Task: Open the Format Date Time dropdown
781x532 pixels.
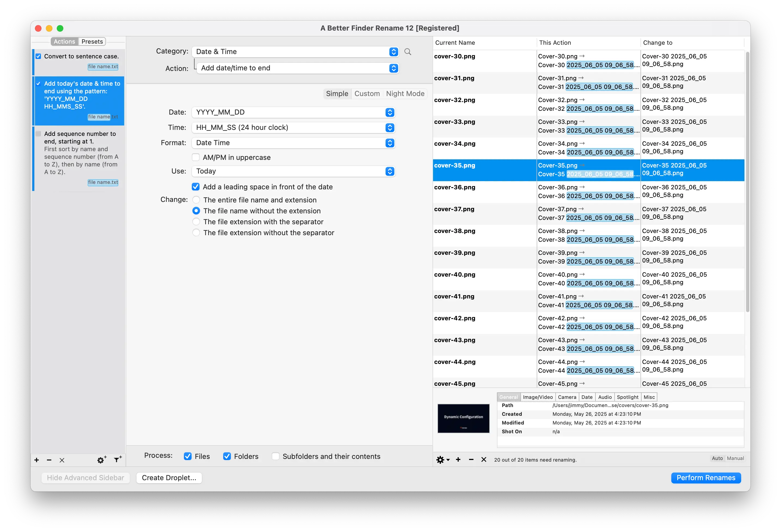Action: [x=293, y=143]
